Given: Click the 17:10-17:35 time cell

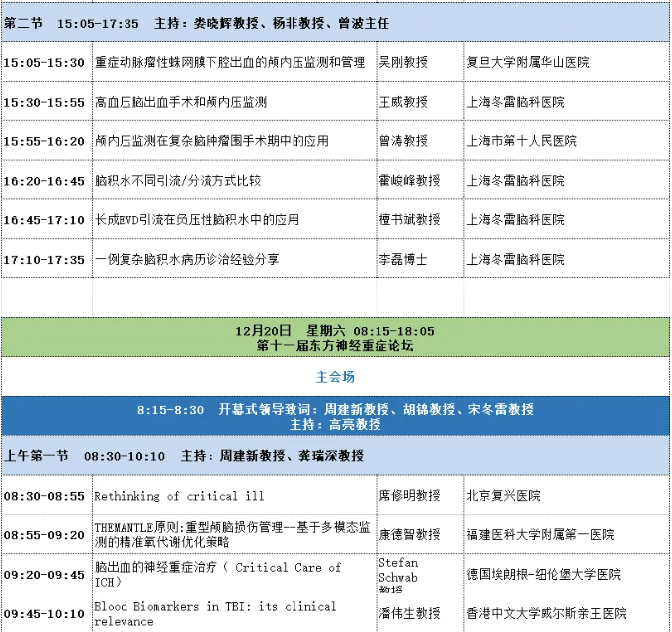Looking at the screenshot, I should click(46, 260).
